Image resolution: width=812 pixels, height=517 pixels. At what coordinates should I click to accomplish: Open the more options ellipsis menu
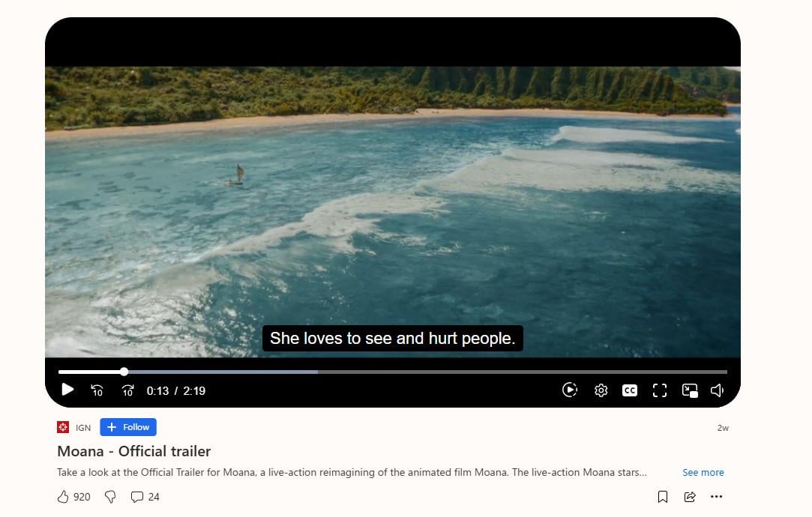click(x=717, y=497)
